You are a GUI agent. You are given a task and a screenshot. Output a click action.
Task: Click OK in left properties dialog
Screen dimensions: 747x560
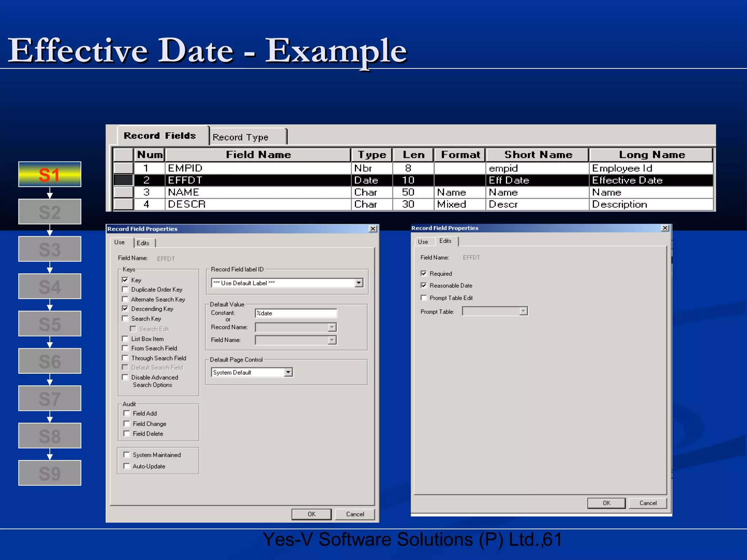pyautogui.click(x=311, y=514)
